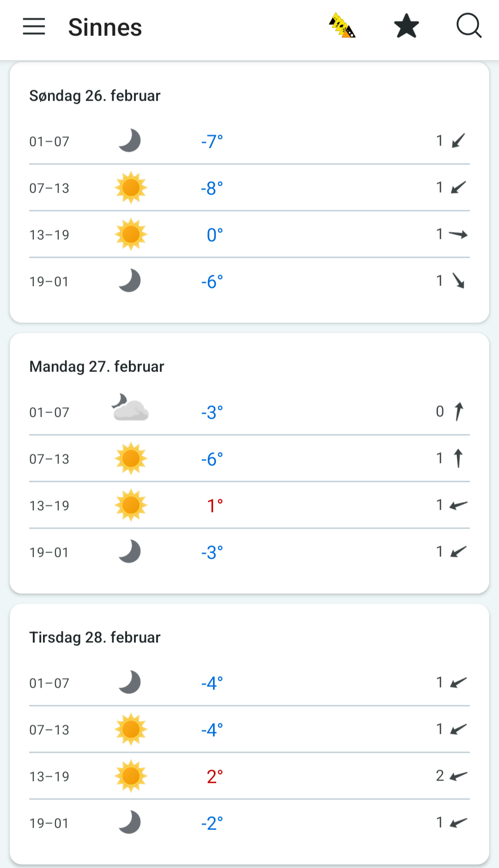Image resolution: width=499 pixels, height=868 pixels.
Task: Tap the wind arrow for Mandag 07–13
Action: [458, 458]
